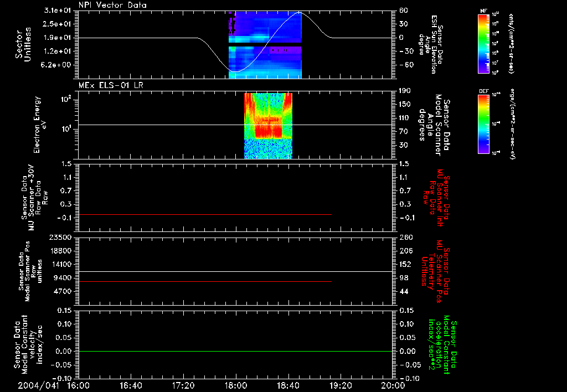This screenshot has width=567, height=392.
Task: Click the "Model Scanner Pos Raw" axis title
Action: 30,271
